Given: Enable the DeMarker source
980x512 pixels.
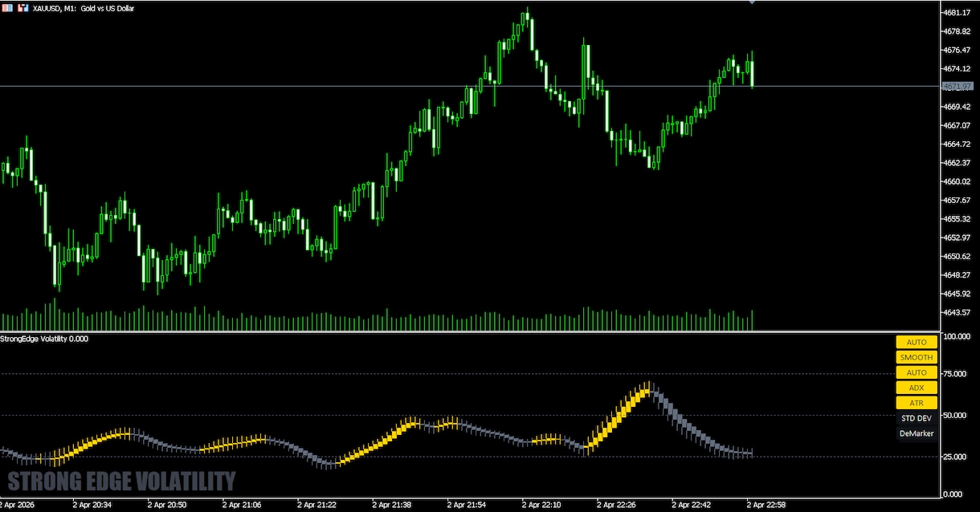Looking at the screenshot, I should [x=917, y=433].
